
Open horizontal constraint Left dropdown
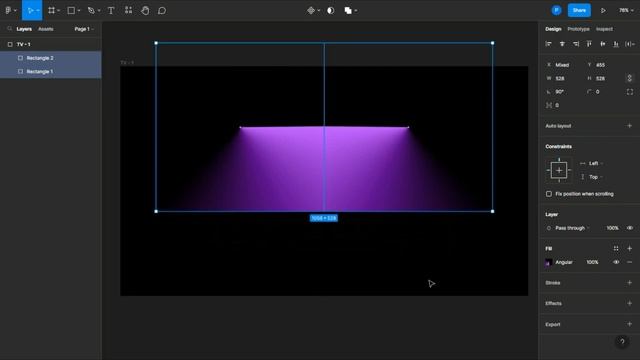click(593, 163)
